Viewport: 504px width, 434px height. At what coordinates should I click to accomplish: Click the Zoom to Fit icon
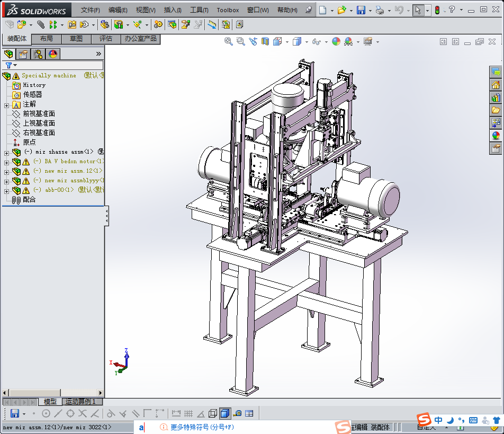229,41
